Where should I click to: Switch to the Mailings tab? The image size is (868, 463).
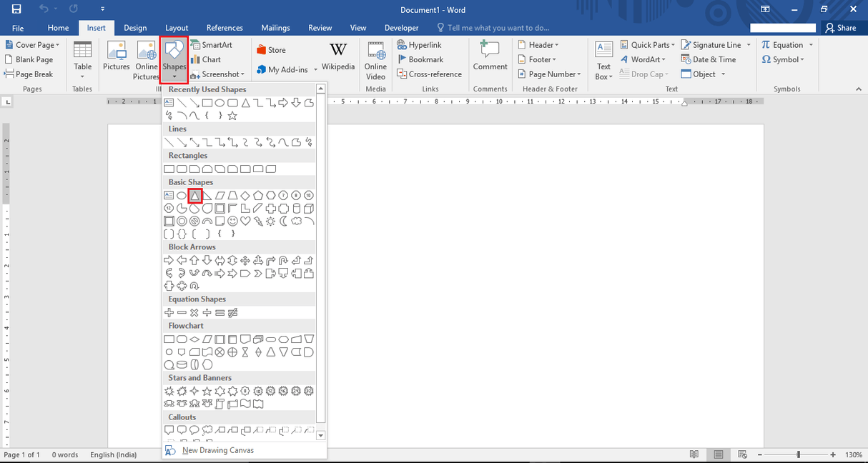(x=275, y=27)
